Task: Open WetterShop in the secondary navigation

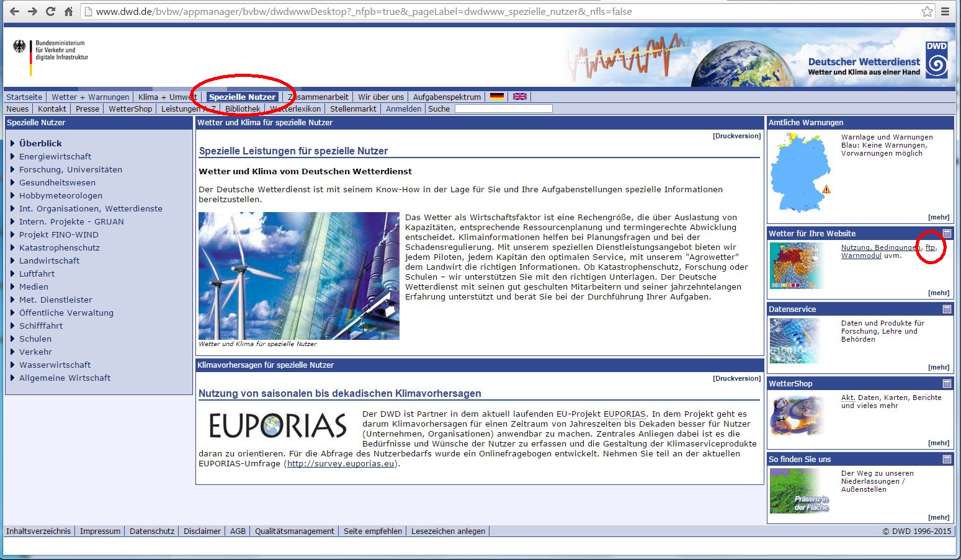Action: tap(130, 109)
